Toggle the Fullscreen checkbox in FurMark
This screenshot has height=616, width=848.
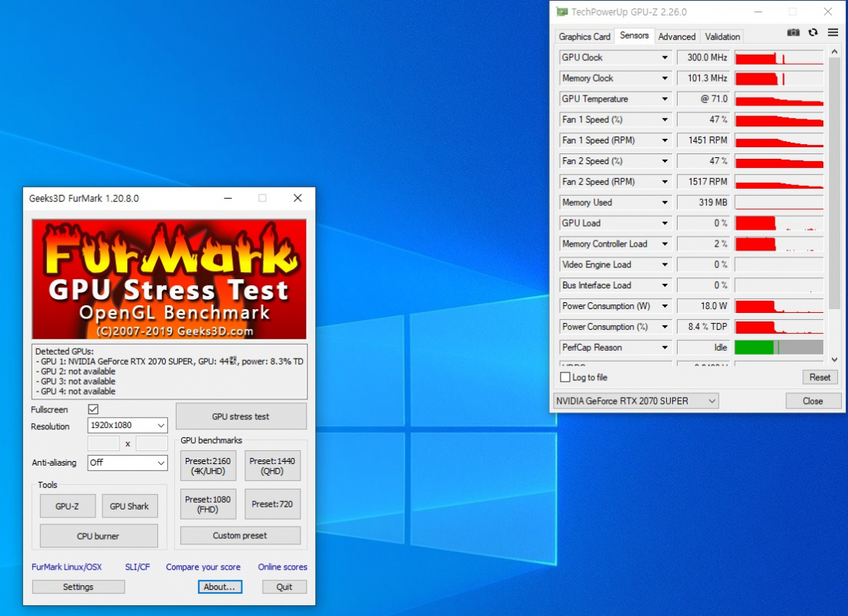(x=93, y=409)
